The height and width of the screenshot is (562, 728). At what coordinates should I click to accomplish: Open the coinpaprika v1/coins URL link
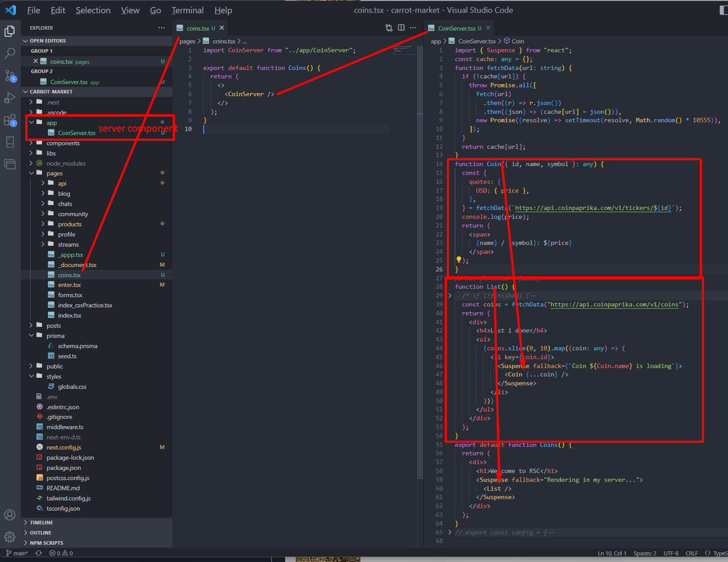click(614, 304)
